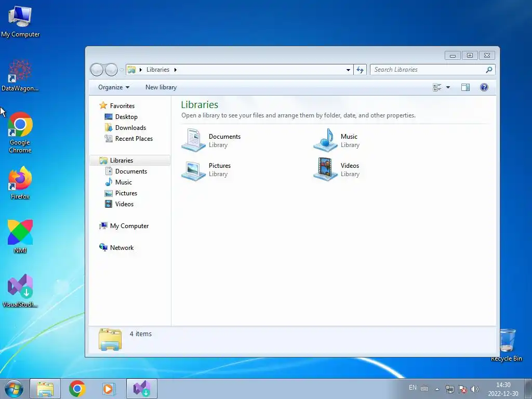Image resolution: width=532 pixels, height=399 pixels.
Task: Select Downloads under Favorites
Action: [x=130, y=128]
